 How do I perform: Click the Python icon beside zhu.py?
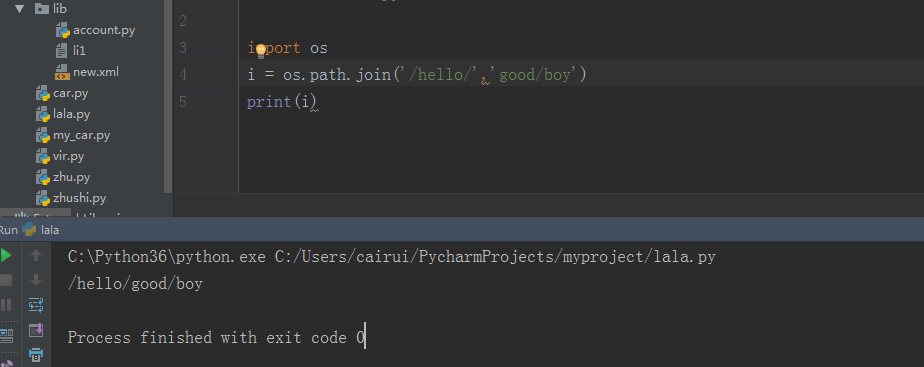(42, 177)
